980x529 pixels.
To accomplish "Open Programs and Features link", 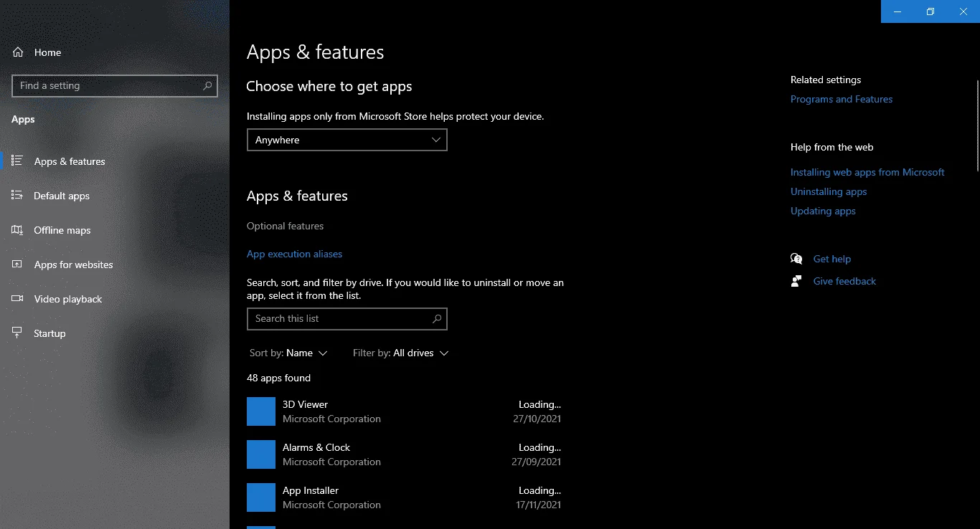I will click(x=842, y=99).
